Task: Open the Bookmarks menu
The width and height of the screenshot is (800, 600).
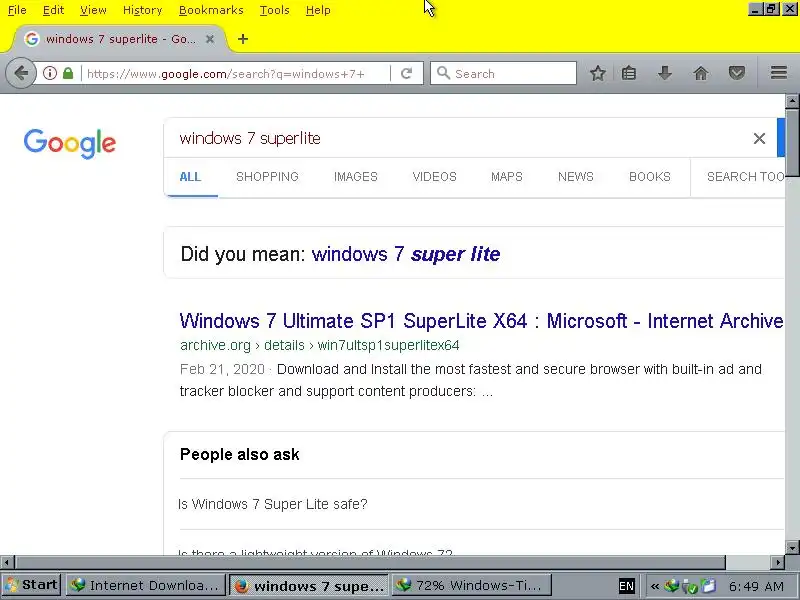Action: pyautogui.click(x=211, y=10)
